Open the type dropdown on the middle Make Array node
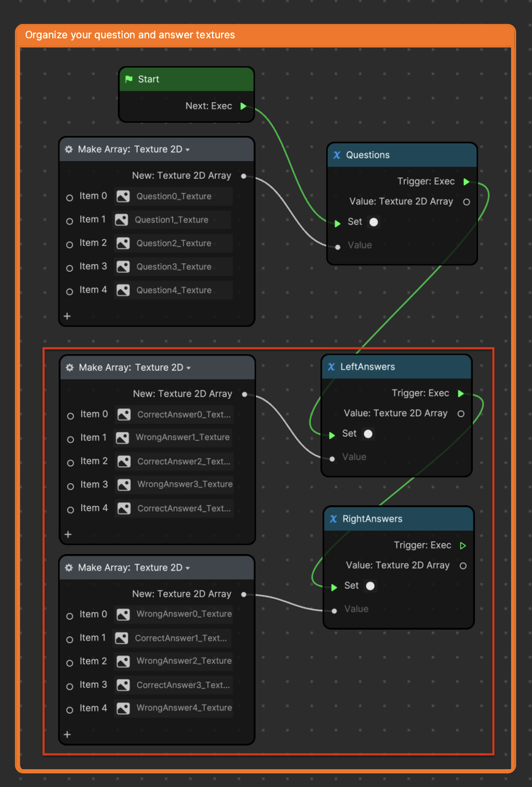 click(189, 368)
